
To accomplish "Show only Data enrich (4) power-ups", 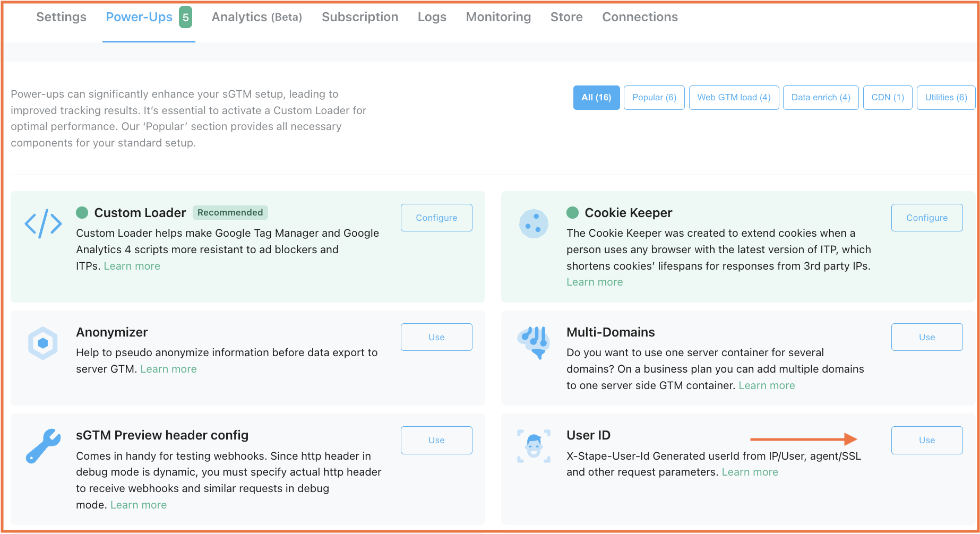I will [820, 98].
